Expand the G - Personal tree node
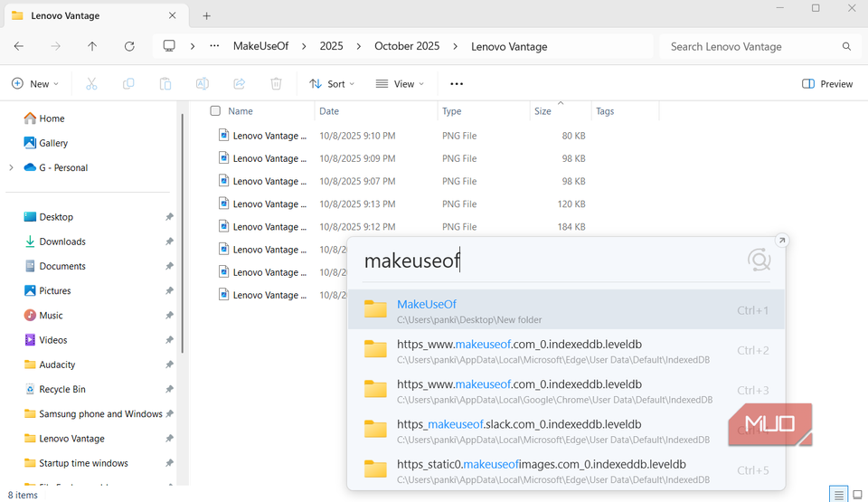The width and height of the screenshot is (868, 502). [11, 167]
